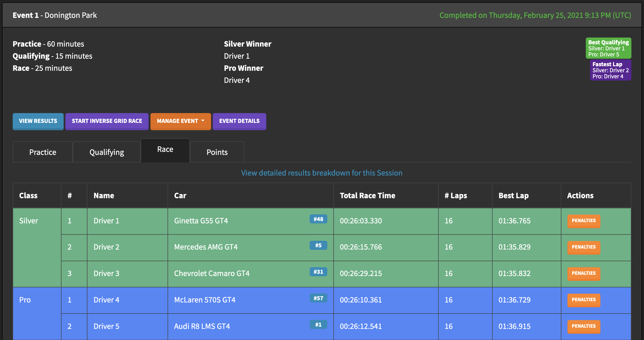The image size is (644, 340).
Task: Open penalties for Driver 4
Action: pos(584,300)
